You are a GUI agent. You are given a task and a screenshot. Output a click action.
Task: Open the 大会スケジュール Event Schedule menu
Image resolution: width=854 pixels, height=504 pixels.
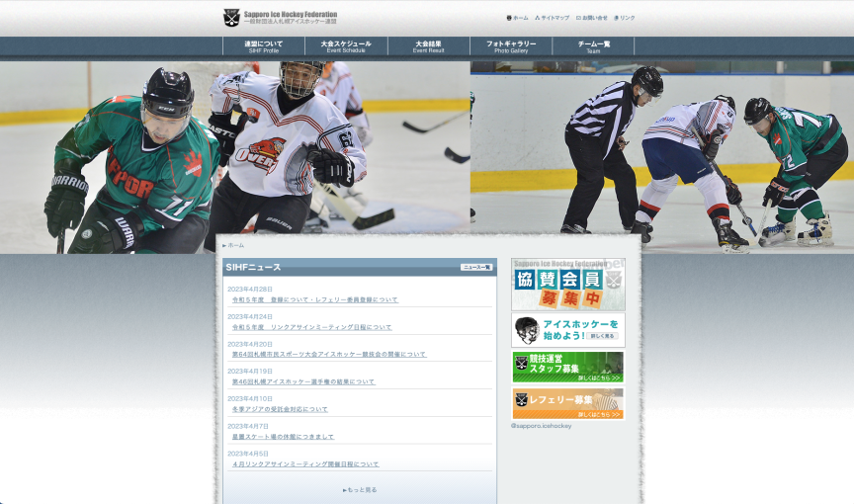click(346, 46)
